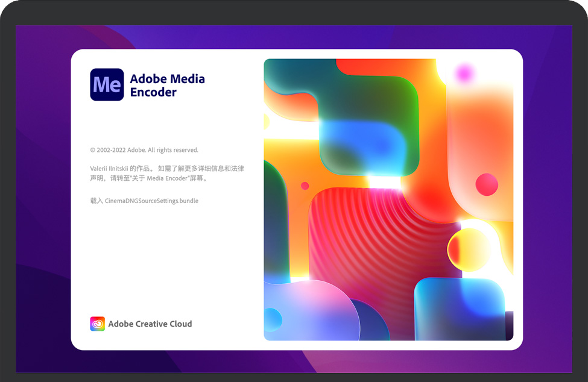Click the small red dot in the artwork
Image resolution: width=588 pixels, height=382 pixels.
(305, 186)
